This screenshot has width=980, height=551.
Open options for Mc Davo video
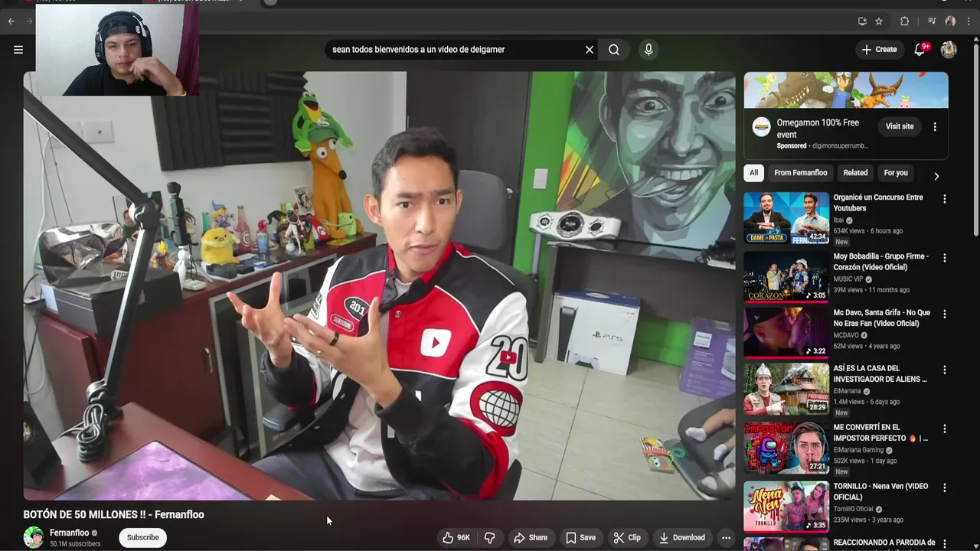pyautogui.click(x=944, y=314)
